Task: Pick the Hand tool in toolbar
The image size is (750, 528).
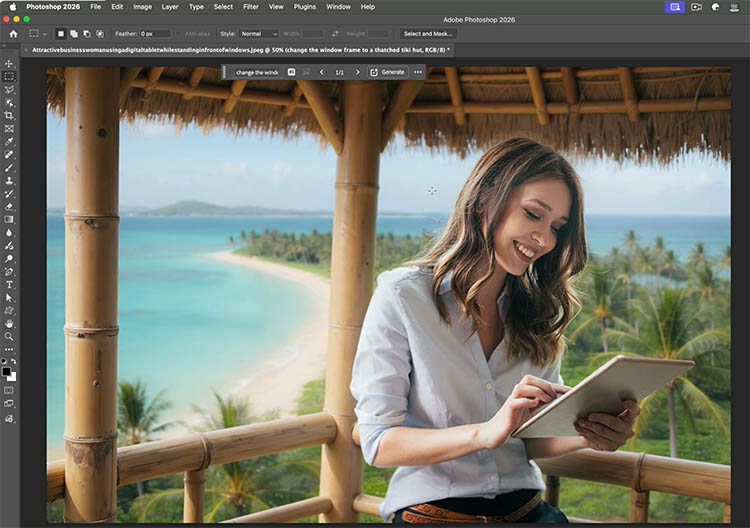Action: coord(9,323)
